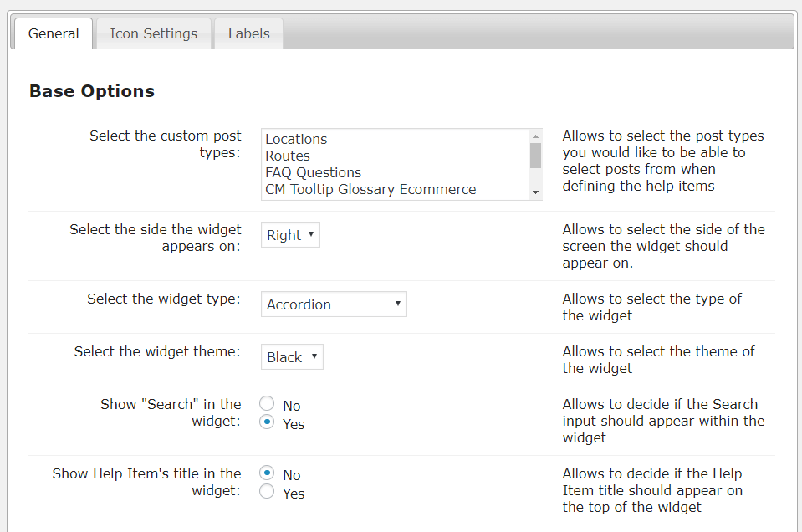
Task: Switch to the Icon Settings tab
Action: [x=153, y=34]
